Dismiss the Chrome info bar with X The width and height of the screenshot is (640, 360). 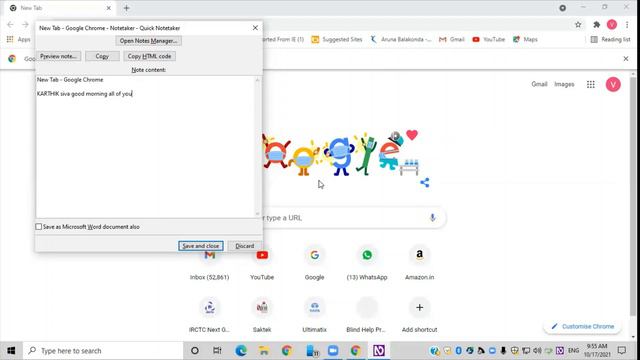[x=626, y=59]
